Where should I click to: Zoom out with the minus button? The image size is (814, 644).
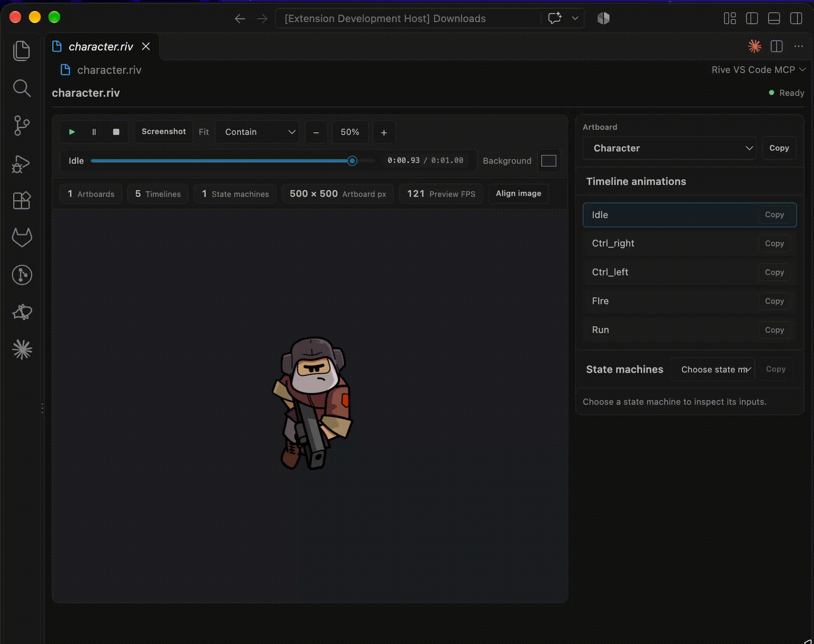pyautogui.click(x=316, y=132)
